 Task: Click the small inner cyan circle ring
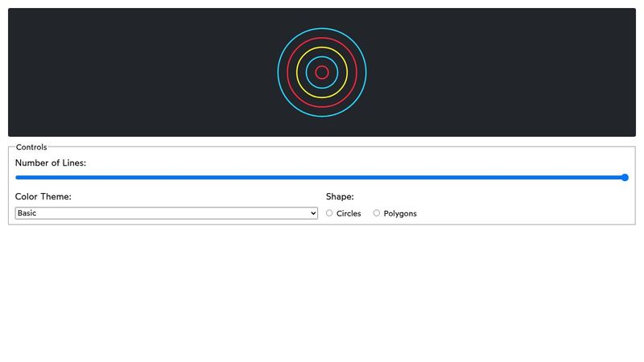tap(307, 72)
